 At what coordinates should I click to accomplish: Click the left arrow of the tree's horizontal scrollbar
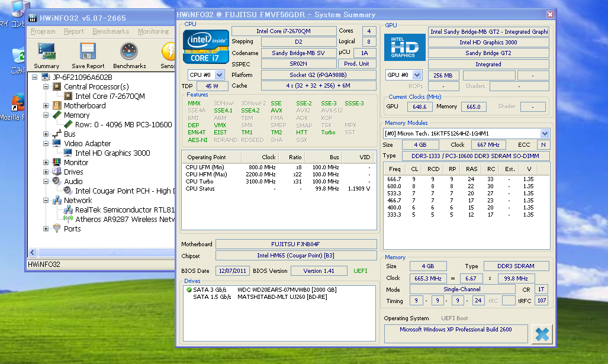pos(33,253)
